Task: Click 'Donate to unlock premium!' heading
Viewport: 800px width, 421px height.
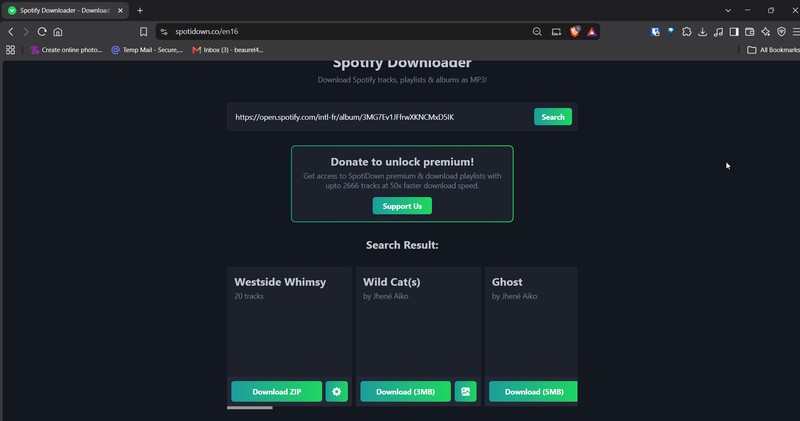Action: tap(402, 162)
